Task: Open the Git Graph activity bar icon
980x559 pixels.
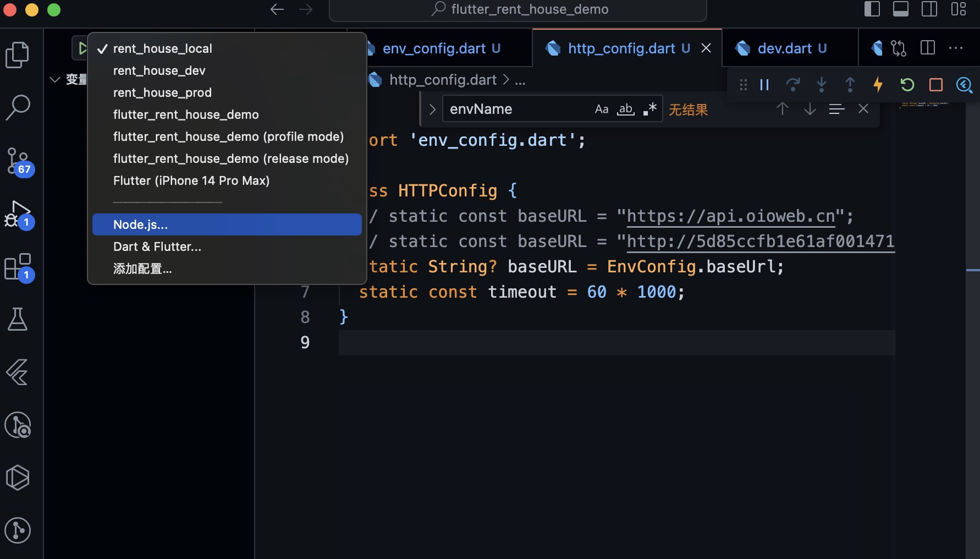Action: click(x=18, y=530)
